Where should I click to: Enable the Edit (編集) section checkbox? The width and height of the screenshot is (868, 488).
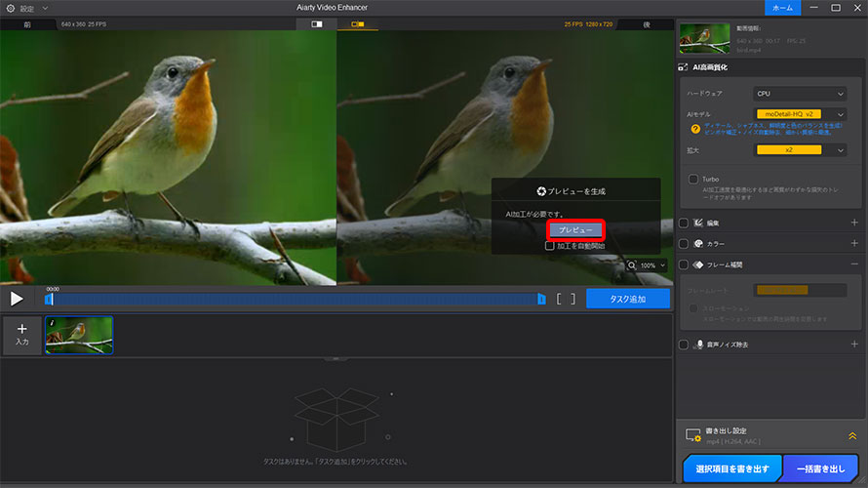coord(684,223)
